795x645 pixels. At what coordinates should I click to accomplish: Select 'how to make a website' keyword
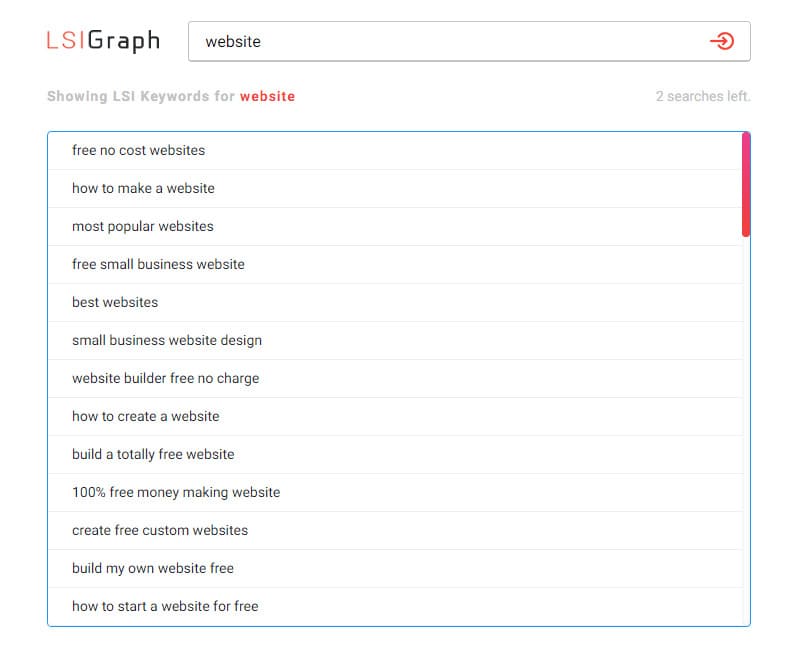coord(143,188)
